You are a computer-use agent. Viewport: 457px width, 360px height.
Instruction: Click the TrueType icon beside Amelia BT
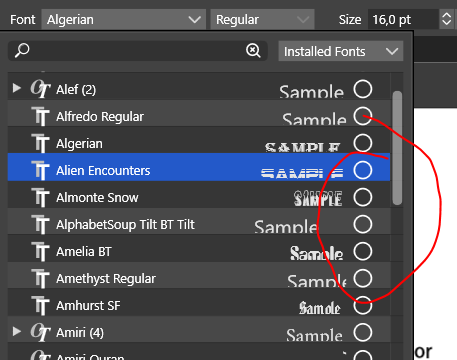[40, 251]
